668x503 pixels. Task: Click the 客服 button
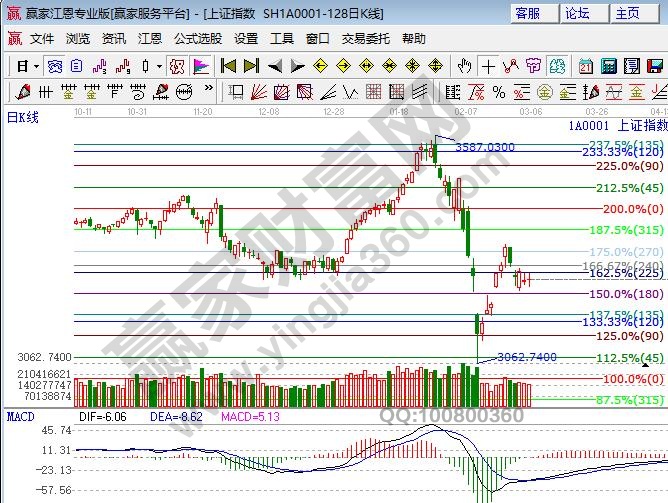coord(526,13)
